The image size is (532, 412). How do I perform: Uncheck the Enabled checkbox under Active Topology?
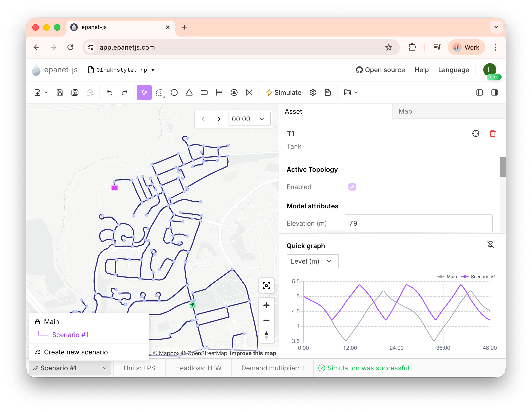point(352,187)
